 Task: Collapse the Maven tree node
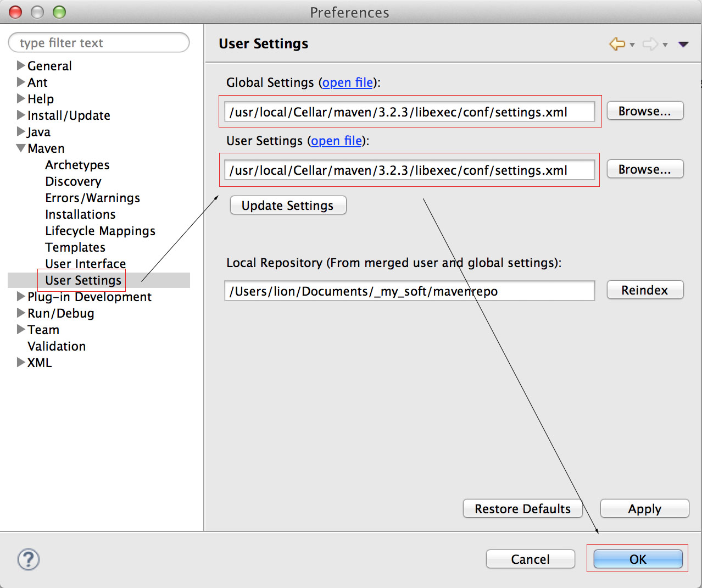(21, 148)
